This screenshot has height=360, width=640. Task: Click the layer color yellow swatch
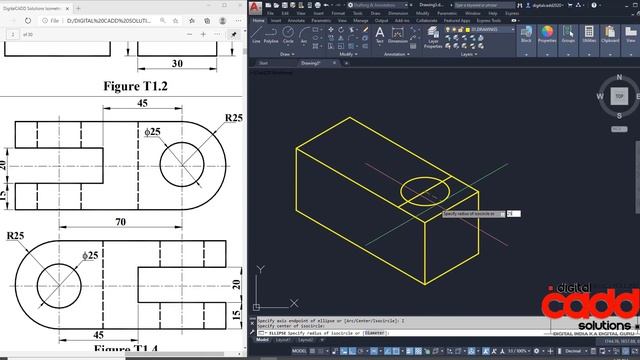pyautogui.click(x=468, y=29)
